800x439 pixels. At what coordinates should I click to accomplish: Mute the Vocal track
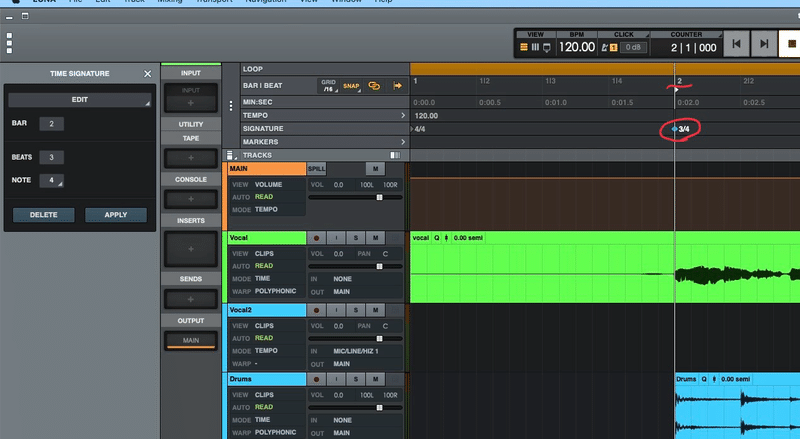point(376,238)
